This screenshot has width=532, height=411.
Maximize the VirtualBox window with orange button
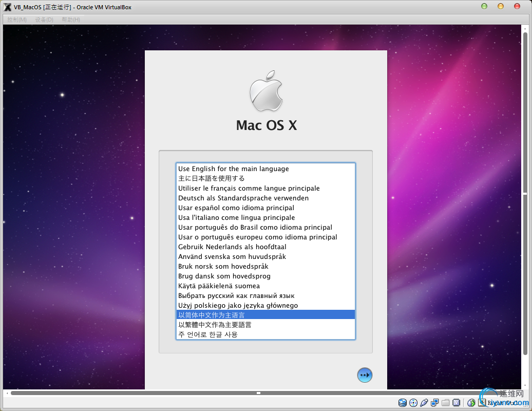[x=501, y=7]
